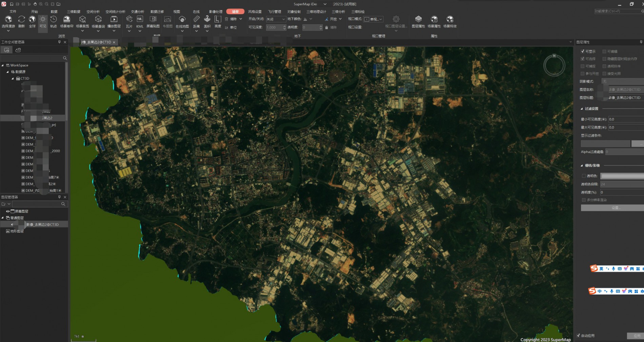Collapse the 过滤设置 filter settings section

[x=582, y=108]
